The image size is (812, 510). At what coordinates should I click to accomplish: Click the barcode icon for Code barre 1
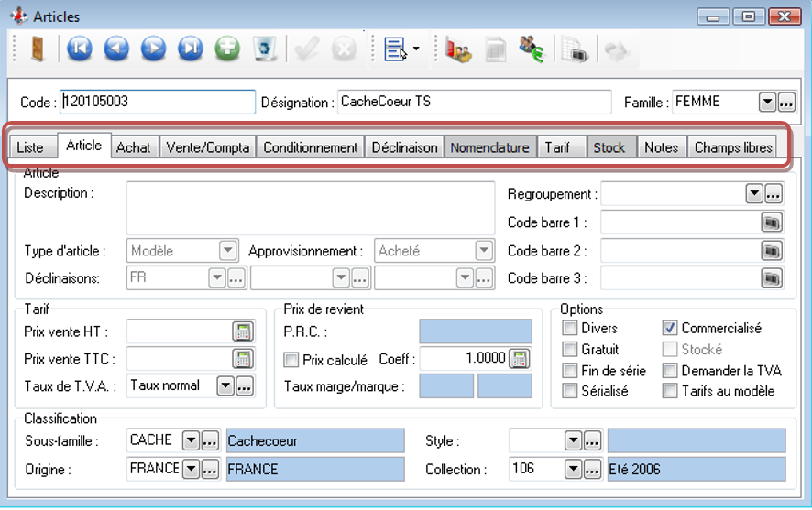(x=772, y=222)
